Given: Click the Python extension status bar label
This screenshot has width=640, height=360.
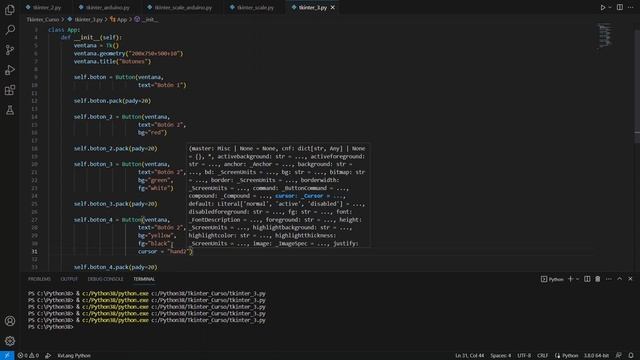Looking at the screenshot, I should (x=74, y=356).
